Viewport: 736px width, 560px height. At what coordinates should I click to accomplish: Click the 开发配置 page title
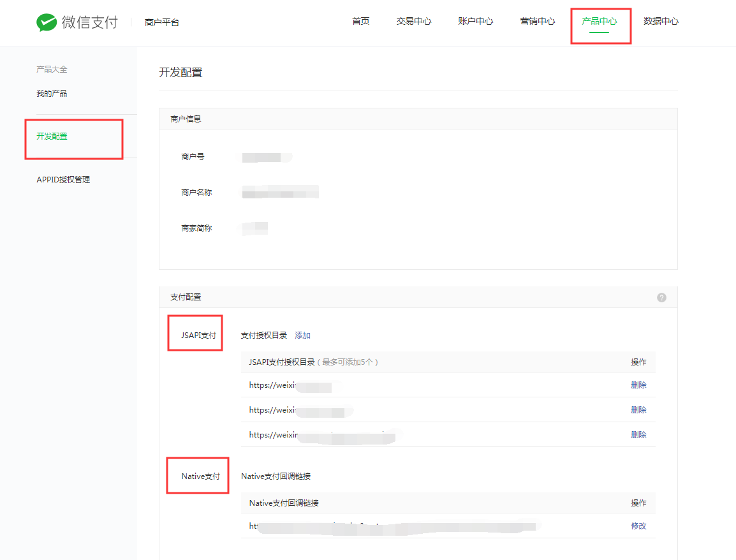click(180, 72)
